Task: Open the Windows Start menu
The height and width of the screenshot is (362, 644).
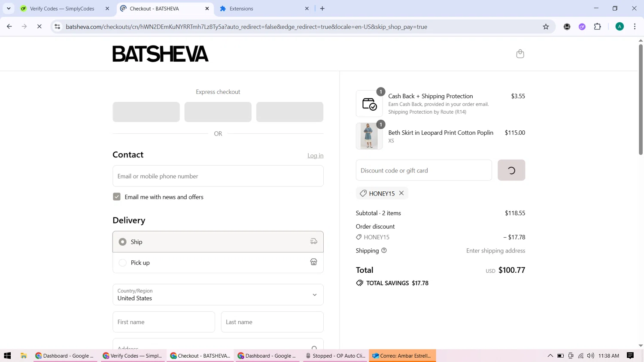Action: [x=7, y=356]
